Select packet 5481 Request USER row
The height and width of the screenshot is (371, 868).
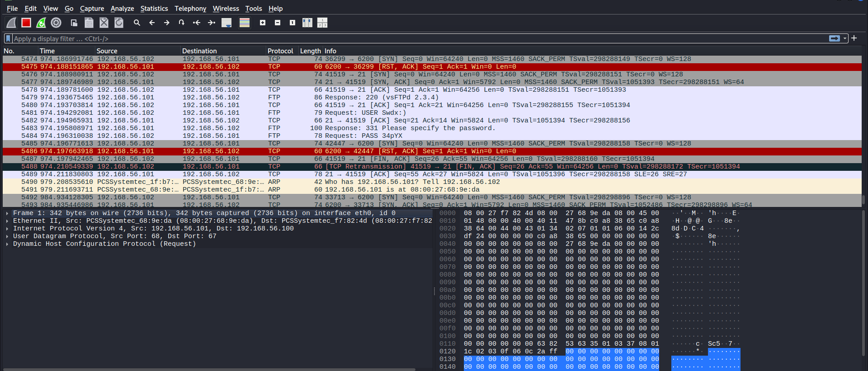[432, 113]
